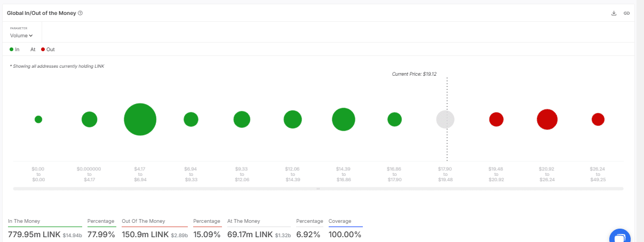Click the smallest green bubble at $0.00
Viewport: 644px width, 242px height.
[x=38, y=119]
